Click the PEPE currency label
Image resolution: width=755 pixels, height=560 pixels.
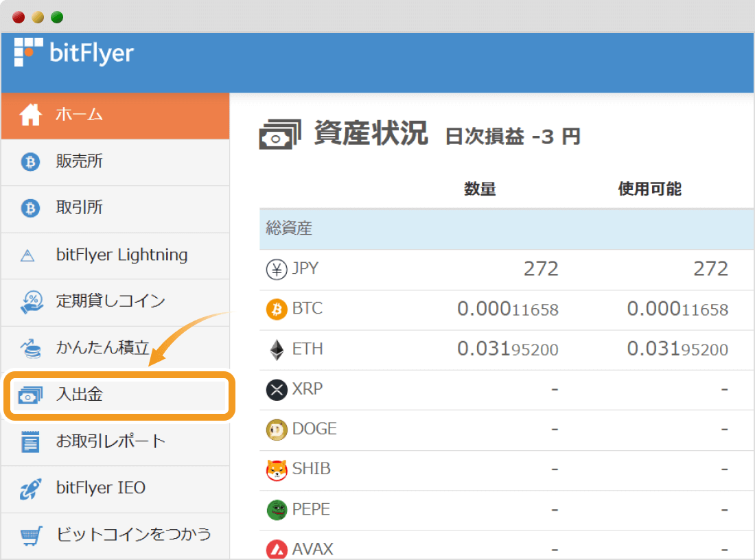311,509
